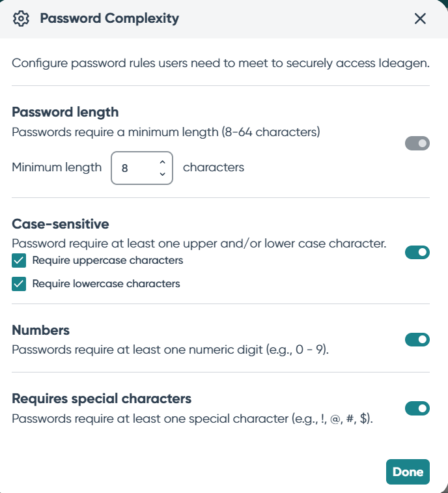Decrease minimum length with down arrow
Viewport: 448px width, 493px height.
pos(162,174)
